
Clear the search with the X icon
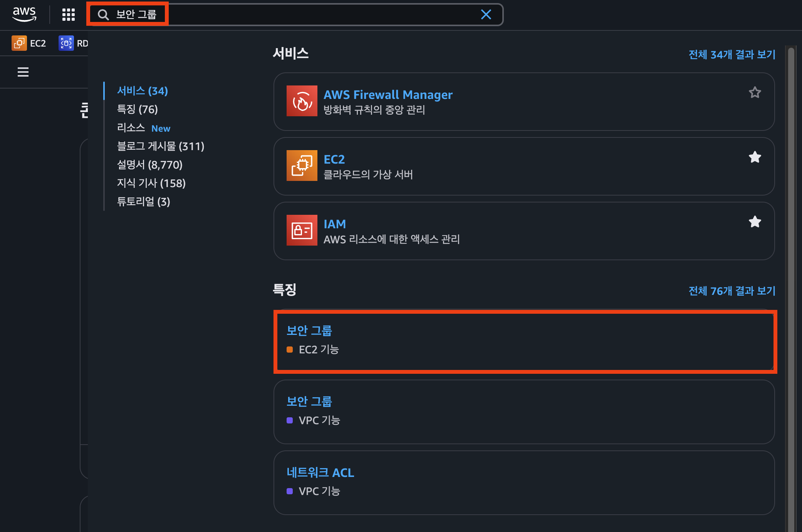pyautogui.click(x=486, y=15)
